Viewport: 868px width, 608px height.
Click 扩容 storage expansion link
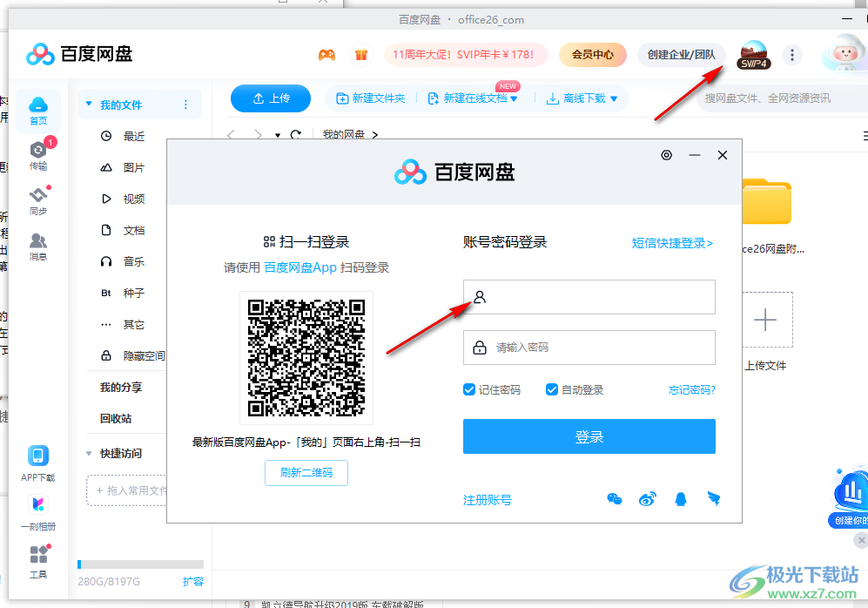click(x=193, y=581)
